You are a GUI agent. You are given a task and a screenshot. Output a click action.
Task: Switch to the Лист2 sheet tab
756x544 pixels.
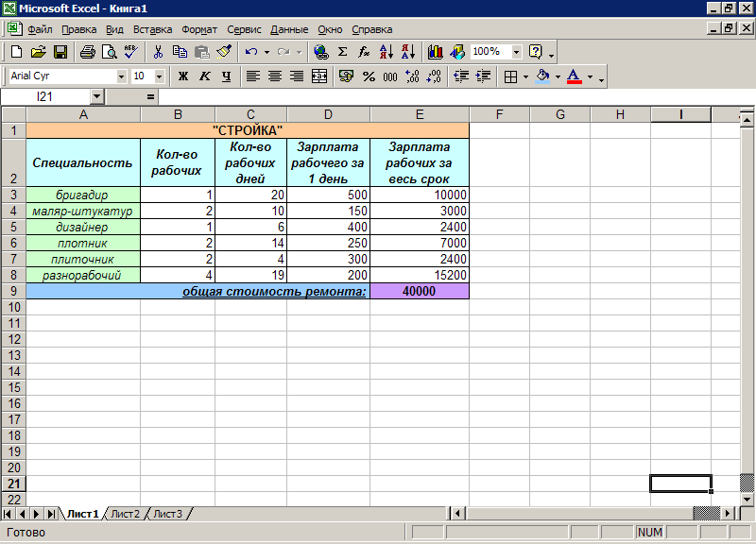(126, 514)
